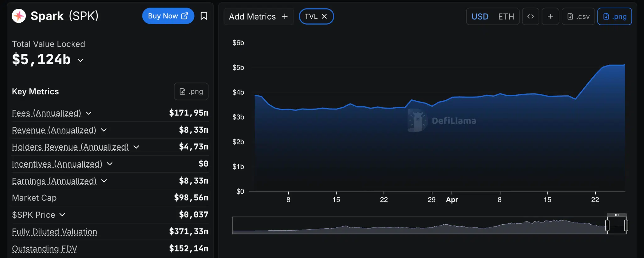Viewport: 644px width, 258px height.
Task: Expand the $SPK Price details
Action: tap(62, 215)
